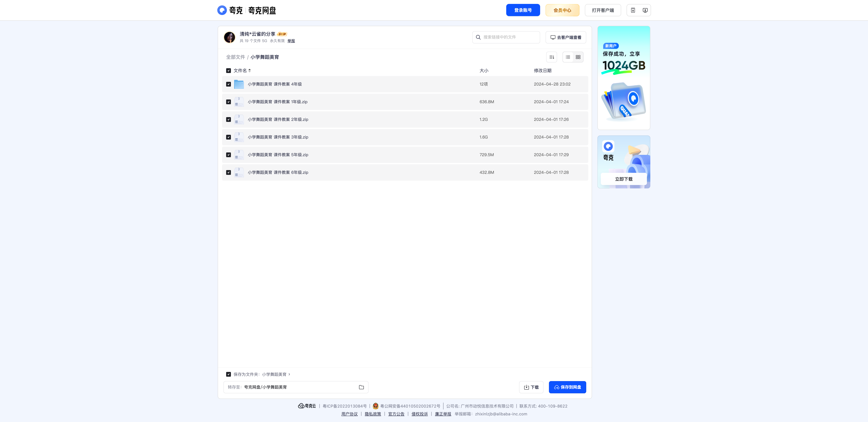
Task: Open the 转存至 destination selector
Action: [296, 387]
